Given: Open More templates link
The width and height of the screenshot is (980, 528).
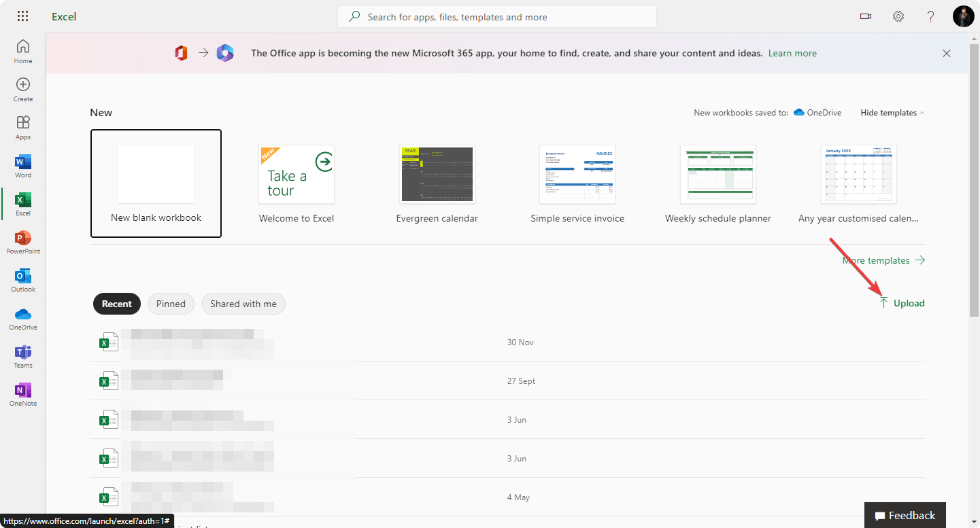Looking at the screenshot, I should pos(883,260).
